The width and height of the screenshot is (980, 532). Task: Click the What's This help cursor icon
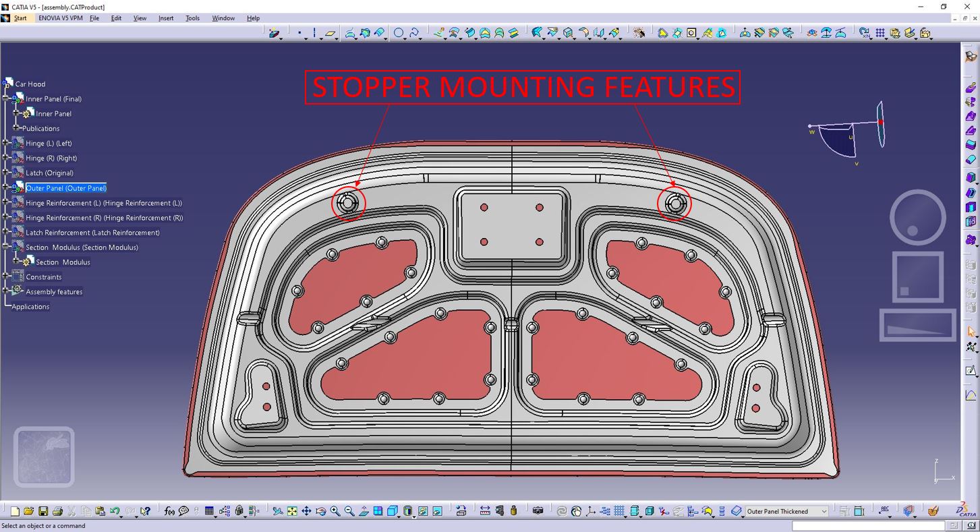pos(144,511)
